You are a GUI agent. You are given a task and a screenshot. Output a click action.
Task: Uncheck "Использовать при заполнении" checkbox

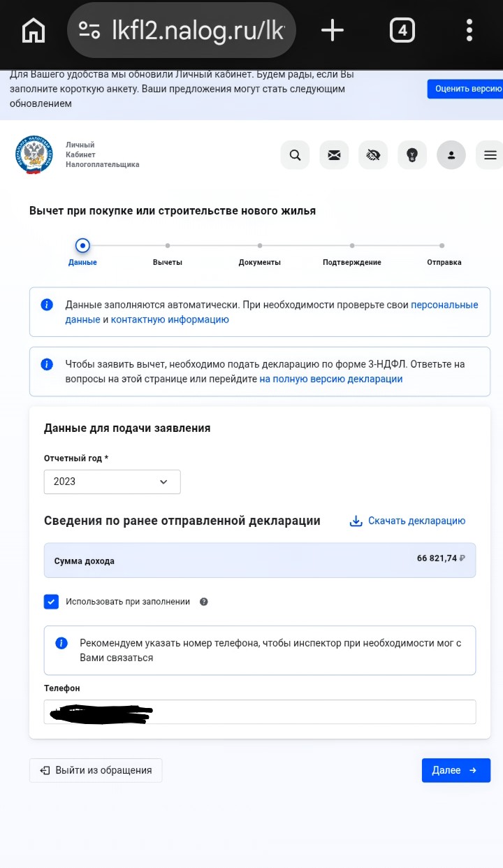tap(51, 602)
